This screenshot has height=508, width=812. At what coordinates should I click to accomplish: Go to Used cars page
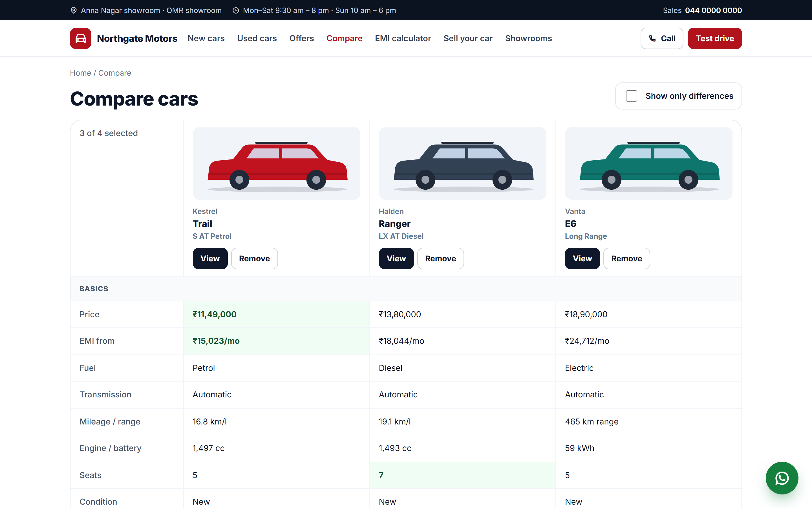[257, 38]
